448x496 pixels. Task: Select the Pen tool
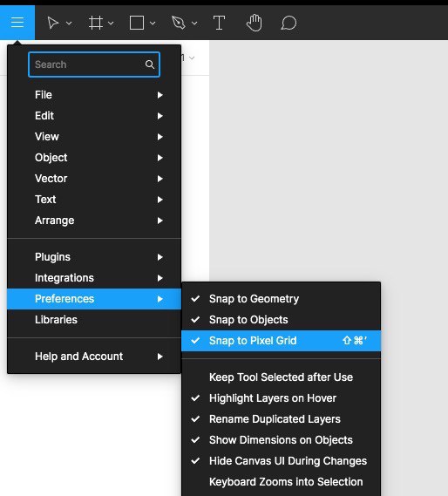coord(179,23)
